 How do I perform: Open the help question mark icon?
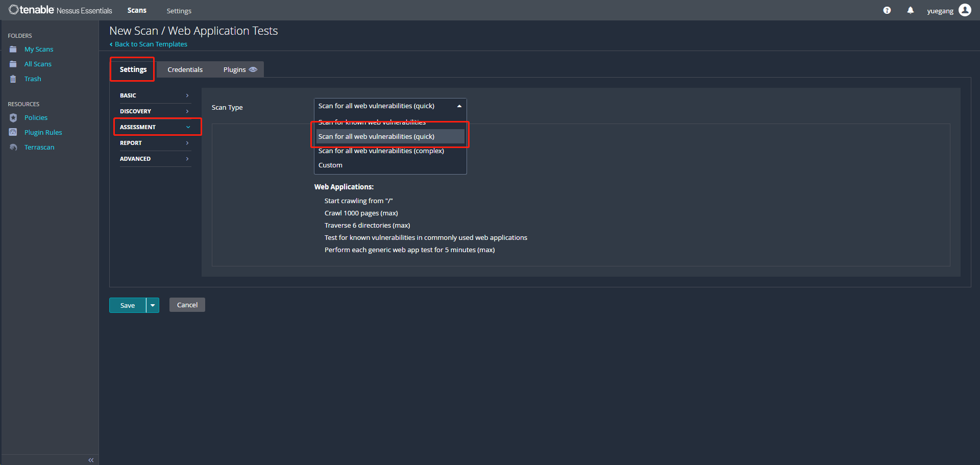coord(887,10)
